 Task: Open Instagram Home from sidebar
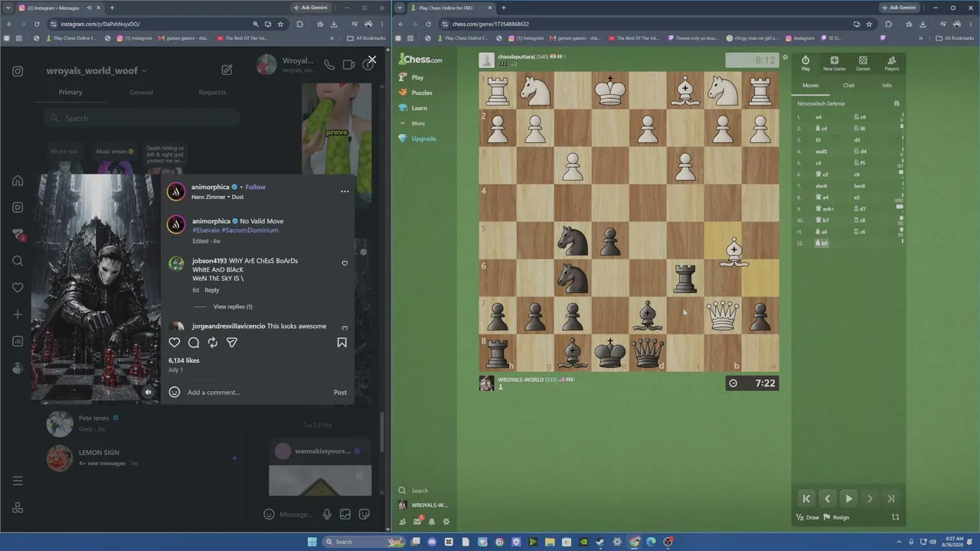[18, 181]
